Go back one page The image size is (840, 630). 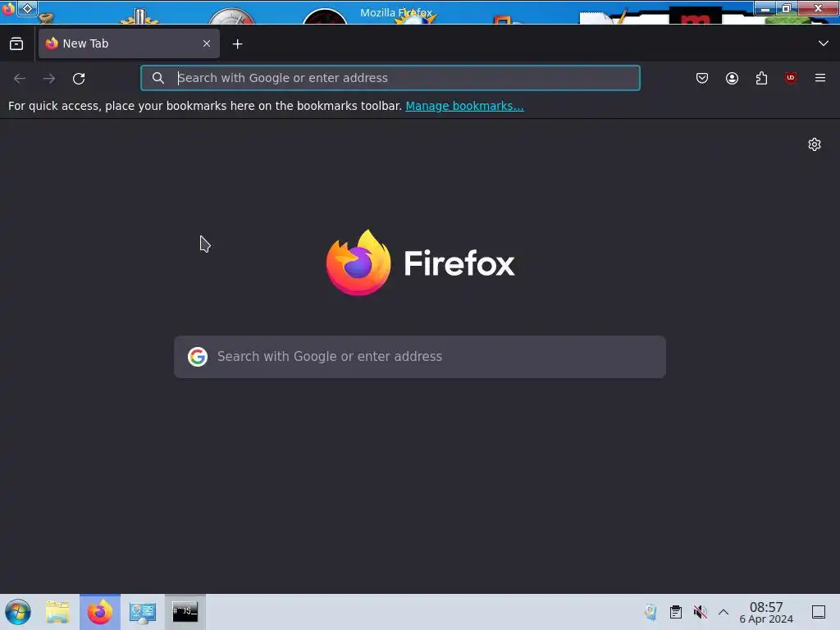[20, 78]
